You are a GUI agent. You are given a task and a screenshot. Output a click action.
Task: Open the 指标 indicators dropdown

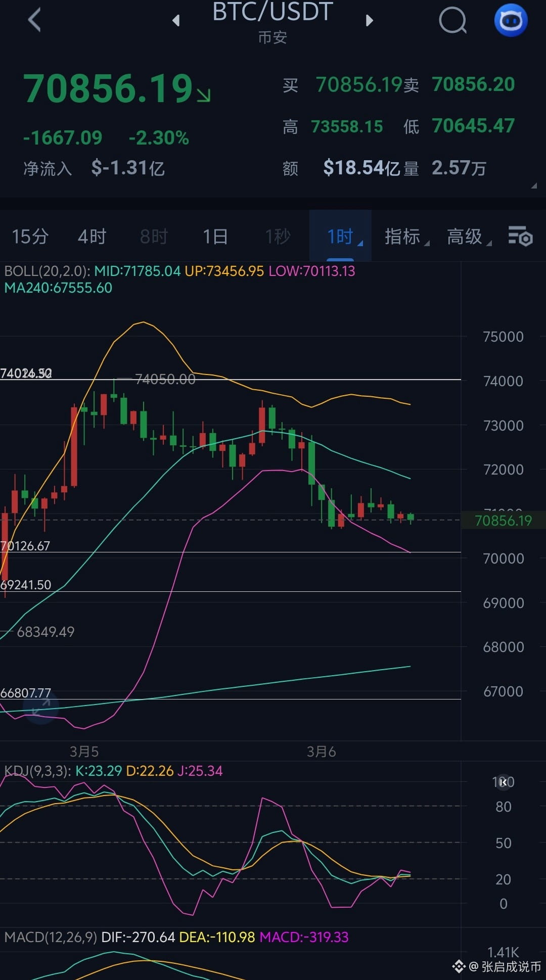406,236
